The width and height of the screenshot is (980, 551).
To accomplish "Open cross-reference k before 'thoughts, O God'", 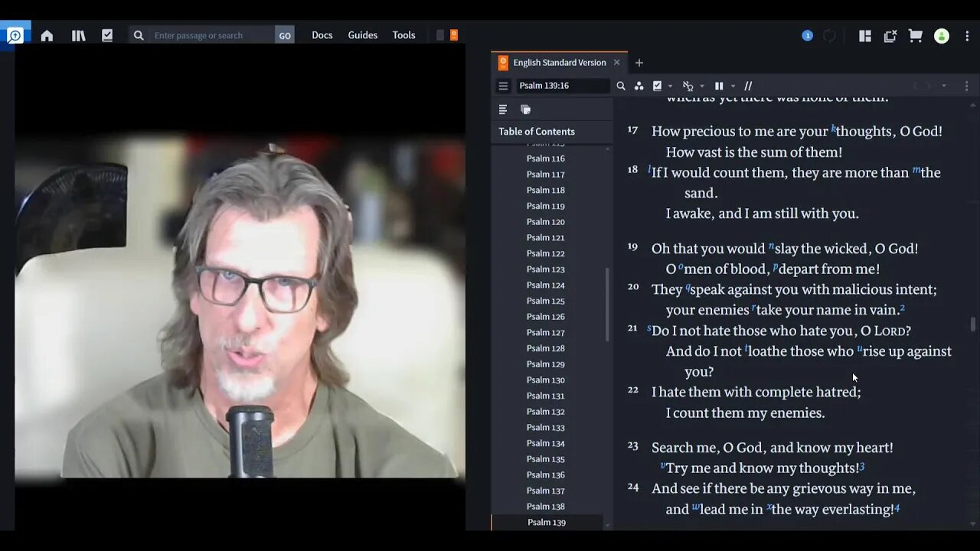I will click(834, 129).
